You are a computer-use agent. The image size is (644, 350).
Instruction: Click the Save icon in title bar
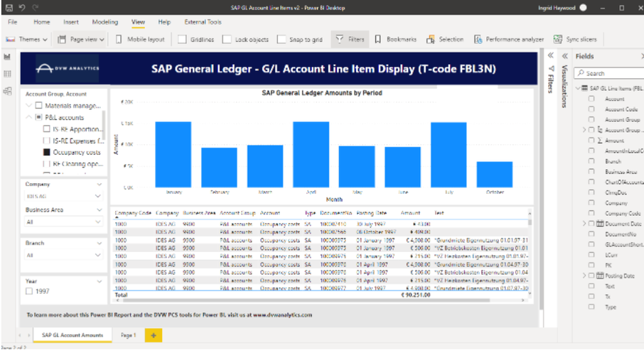click(x=10, y=7)
